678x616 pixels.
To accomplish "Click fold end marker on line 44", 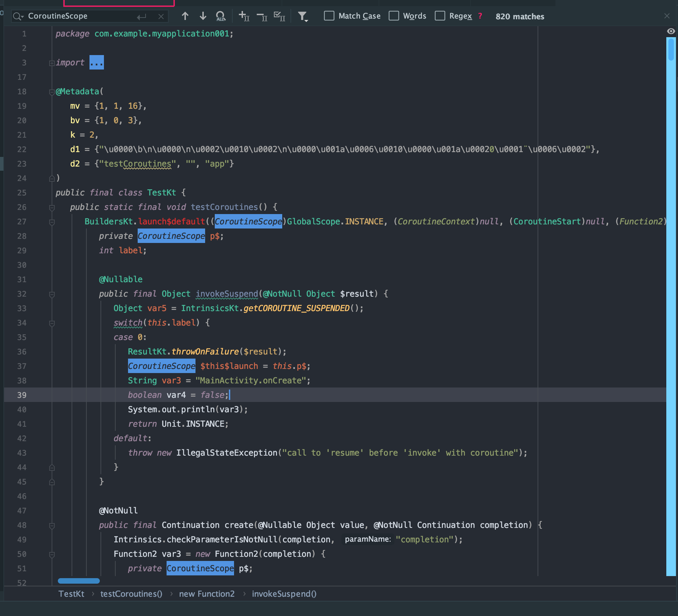I will 52,467.
